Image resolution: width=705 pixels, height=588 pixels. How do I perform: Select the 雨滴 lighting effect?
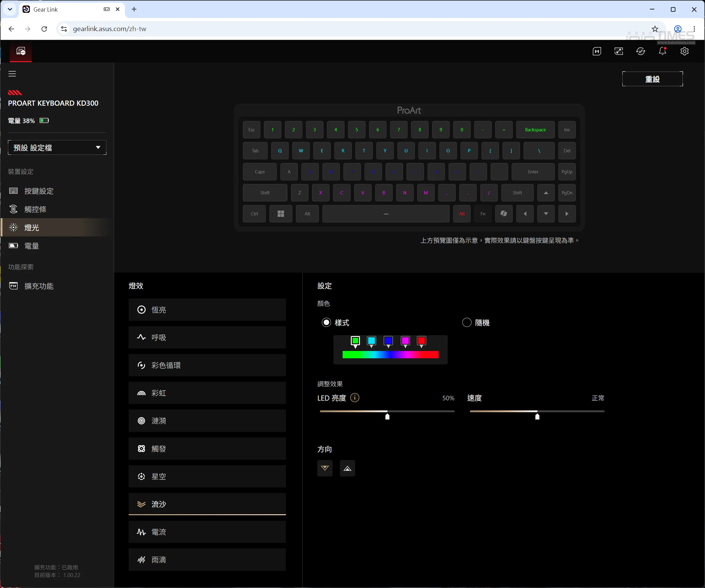coord(207,559)
